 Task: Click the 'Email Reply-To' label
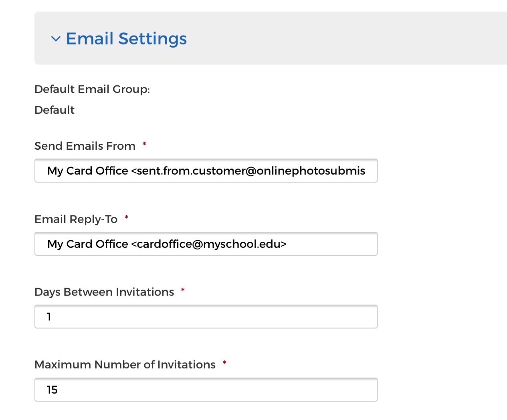coord(76,219)
